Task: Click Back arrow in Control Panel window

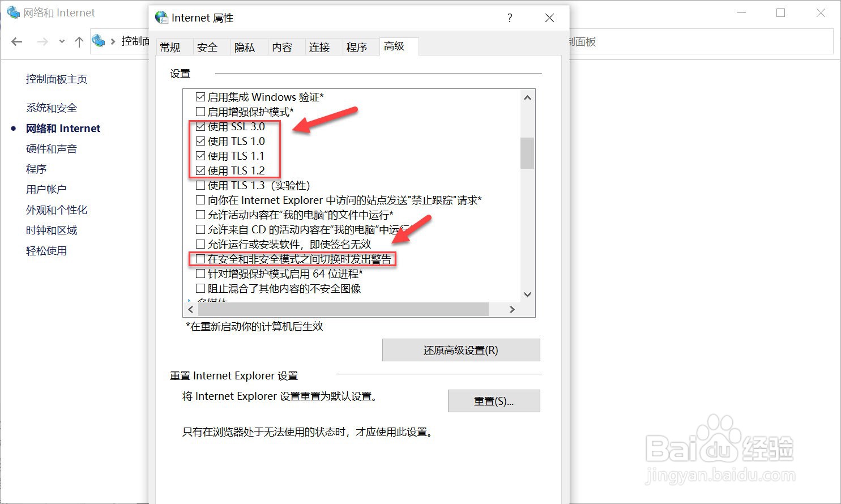Action: click(17, 41)
